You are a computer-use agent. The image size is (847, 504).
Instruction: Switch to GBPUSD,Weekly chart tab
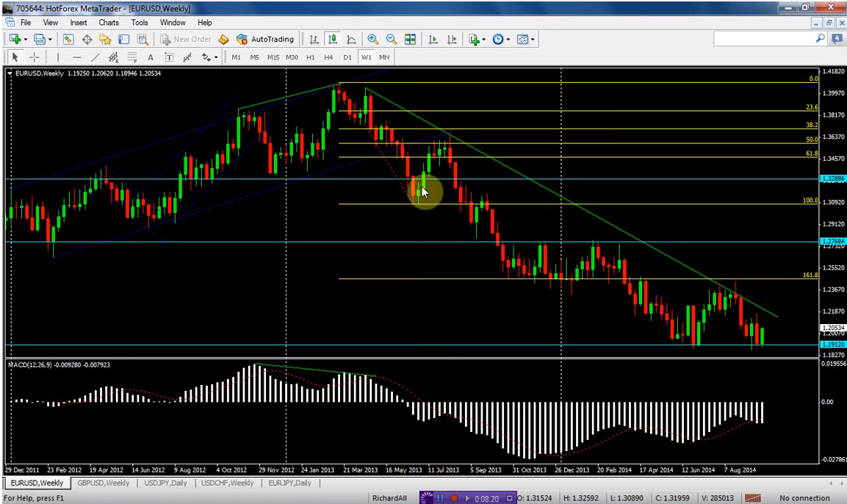click(x=103, y=483)
